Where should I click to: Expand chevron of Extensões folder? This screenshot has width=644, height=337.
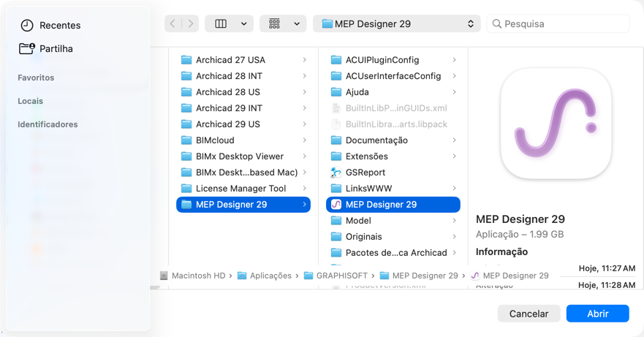(454, 156)
